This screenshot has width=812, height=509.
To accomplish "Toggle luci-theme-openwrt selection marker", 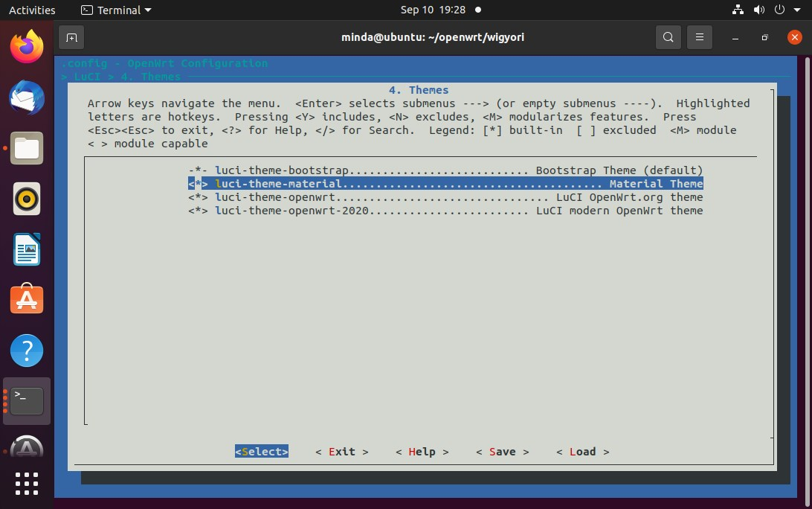I will [198, 197].
